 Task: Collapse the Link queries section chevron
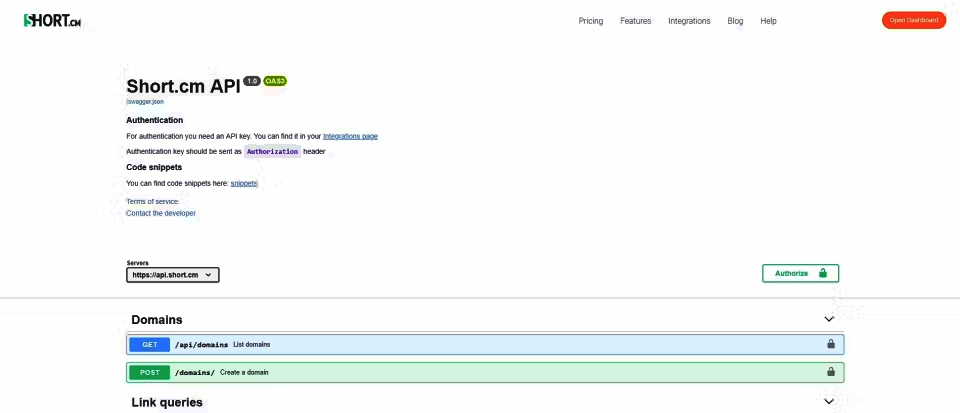pos(829,401)
